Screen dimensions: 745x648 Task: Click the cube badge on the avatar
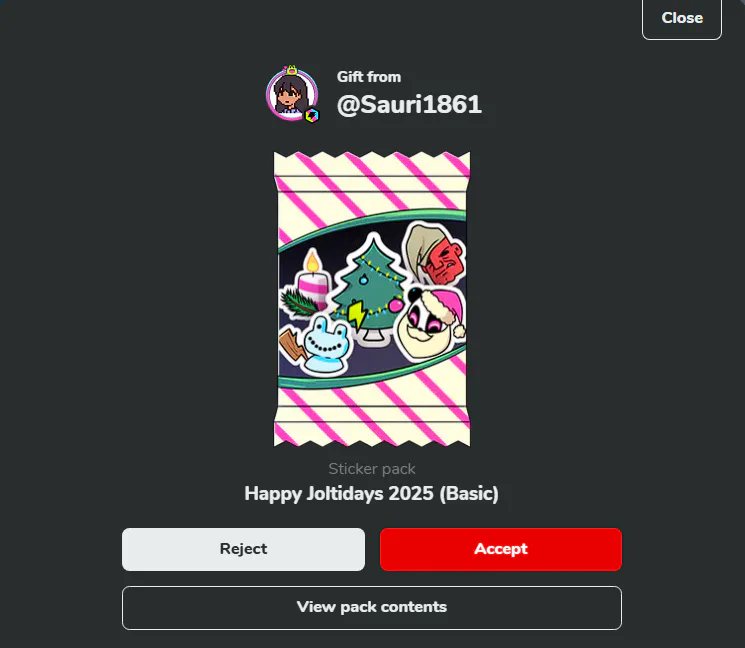point(312,115)
